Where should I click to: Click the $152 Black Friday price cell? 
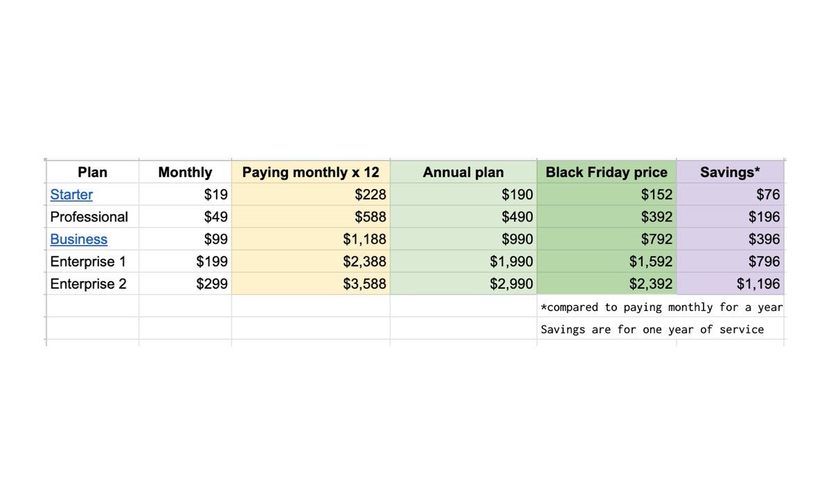pyautogui.click(x=656, y=195)
